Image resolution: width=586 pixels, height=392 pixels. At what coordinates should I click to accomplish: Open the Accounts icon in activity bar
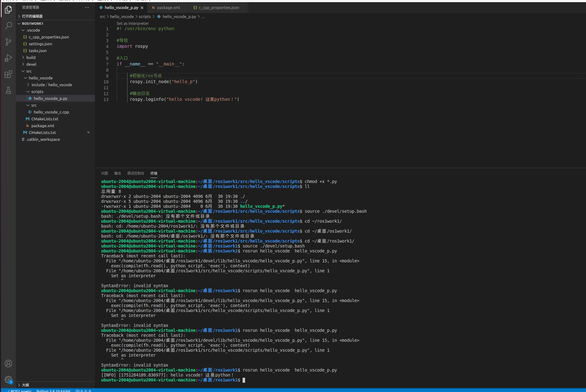(8, 363)
